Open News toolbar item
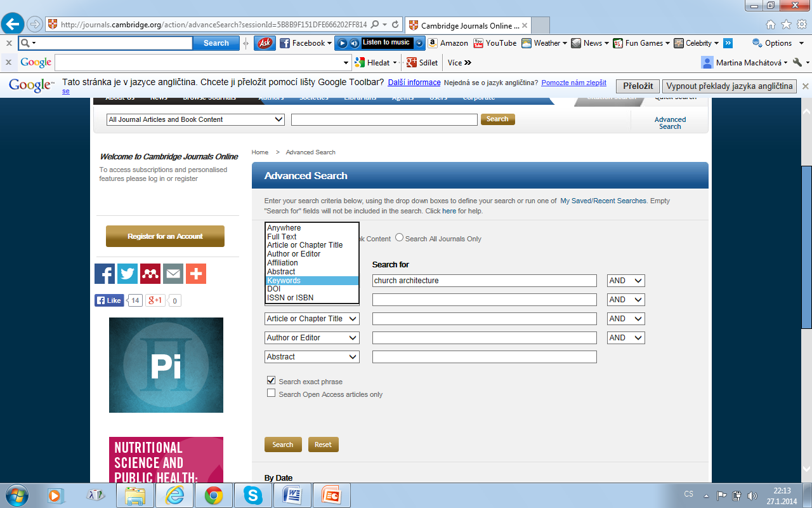This screenshot has height=508, width=812. (590, 43)
